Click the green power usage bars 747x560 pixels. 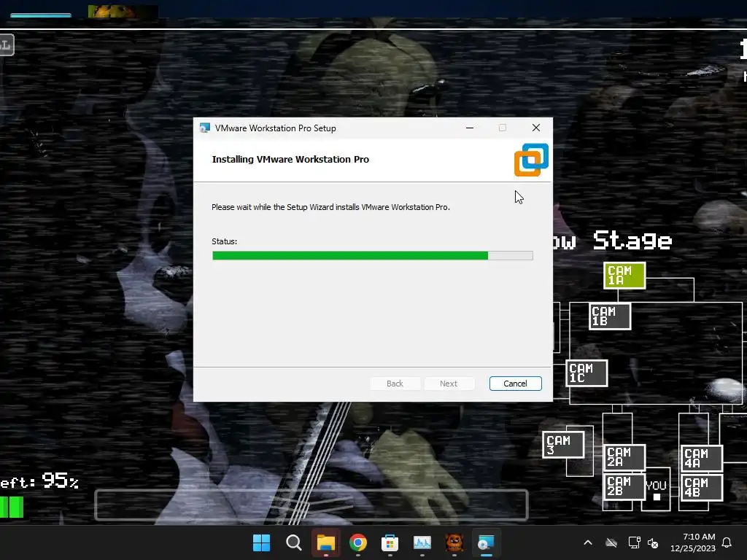[x=12, y=507]
